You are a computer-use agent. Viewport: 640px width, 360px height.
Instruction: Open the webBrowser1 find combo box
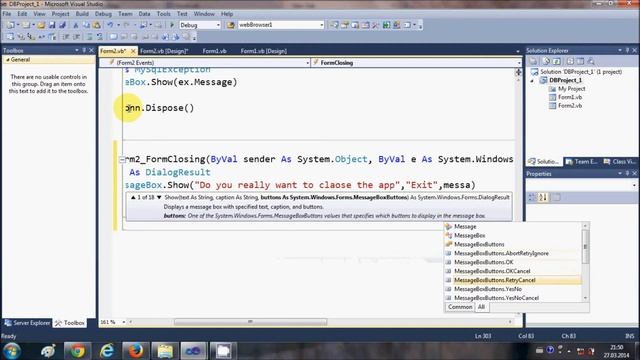click(x=322, y=25)
